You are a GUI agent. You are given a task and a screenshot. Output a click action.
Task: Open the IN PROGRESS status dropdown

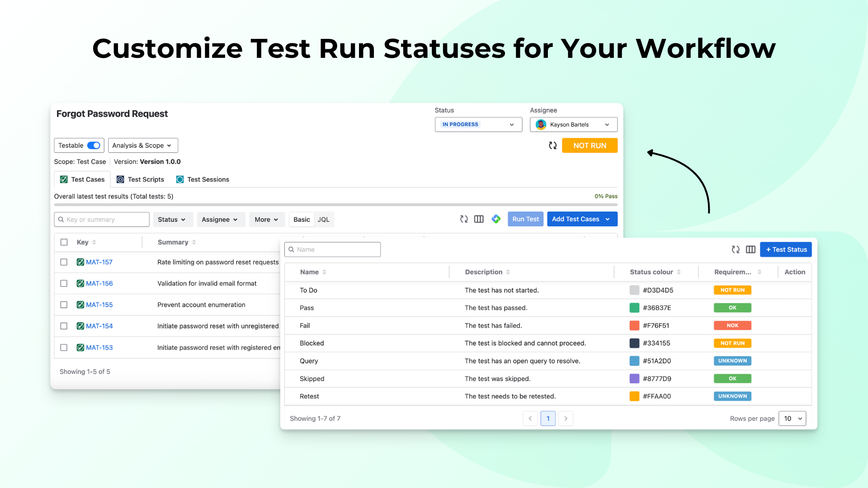tap(478, 125)
